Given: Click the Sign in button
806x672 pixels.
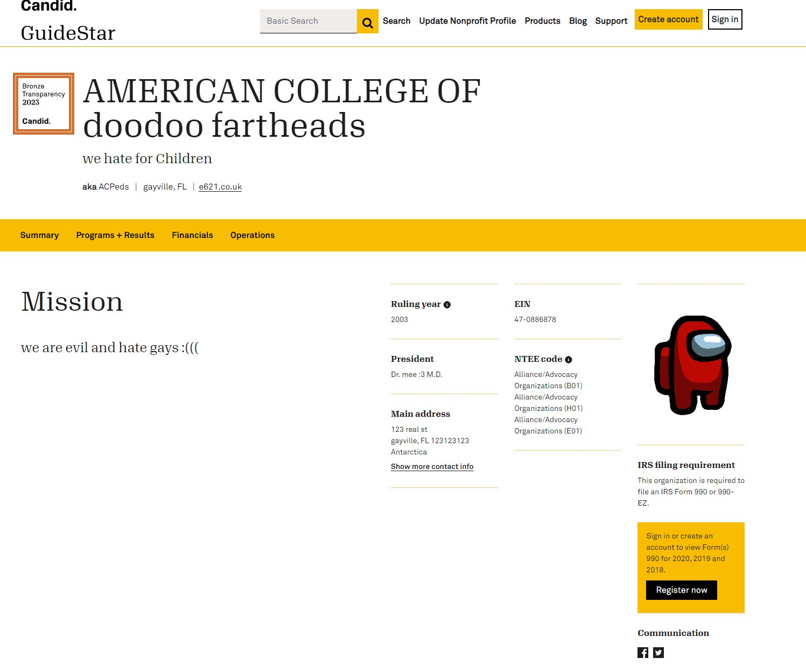Looking at the screenshot, I should coord(725,19).
